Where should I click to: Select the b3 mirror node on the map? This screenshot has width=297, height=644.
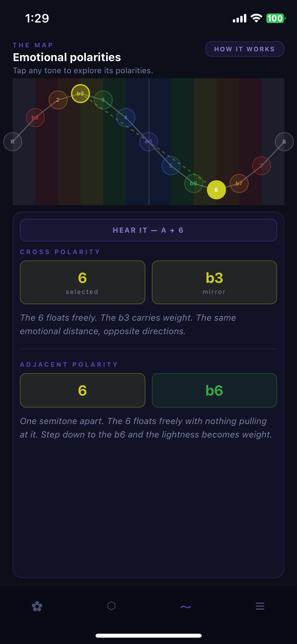click(x=81, y=93)
